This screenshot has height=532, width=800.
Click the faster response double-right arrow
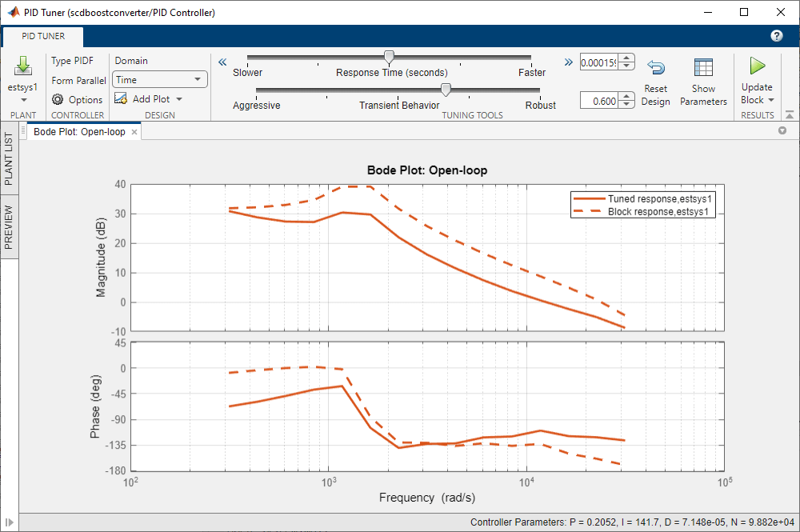point(568,62)
